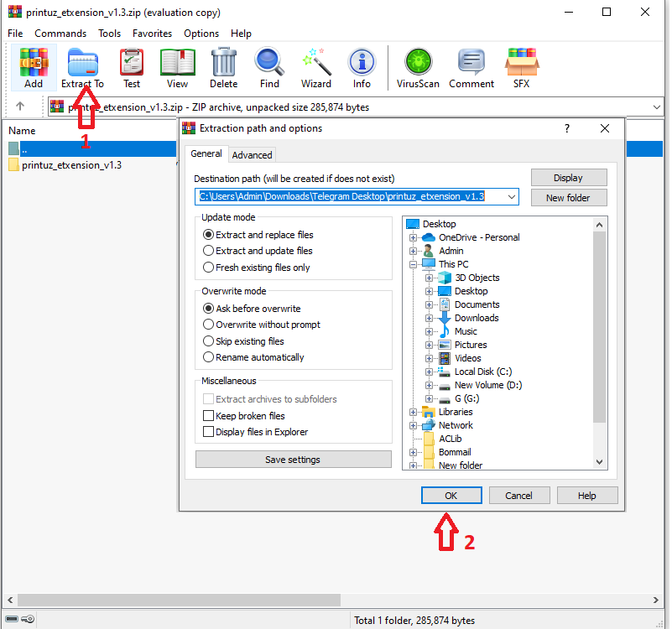Click the Documents icon in folder tree
Screen dimensions: 672x629
click(445, 304)
